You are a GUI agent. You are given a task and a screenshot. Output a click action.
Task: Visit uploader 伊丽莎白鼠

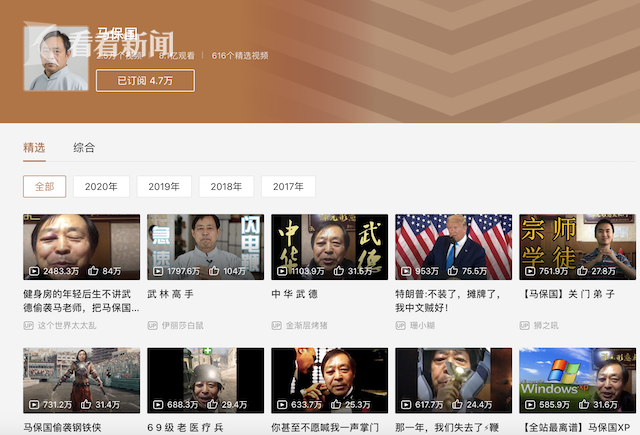pyautogui.click(x=182, y=325)
